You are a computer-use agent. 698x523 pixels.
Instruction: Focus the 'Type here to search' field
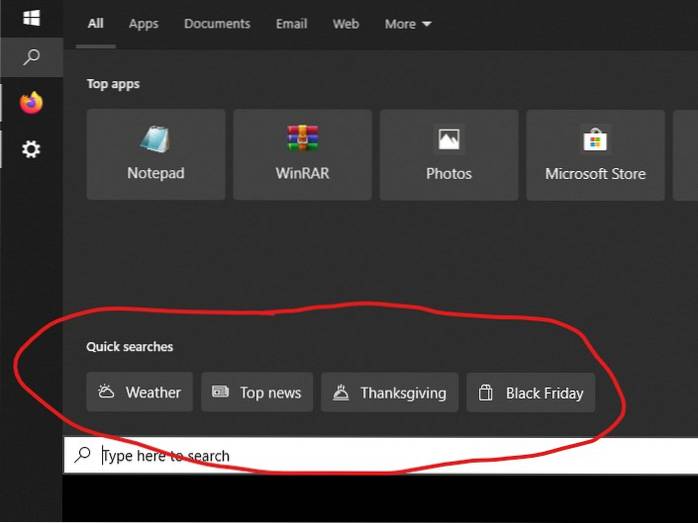pos(380,456)
